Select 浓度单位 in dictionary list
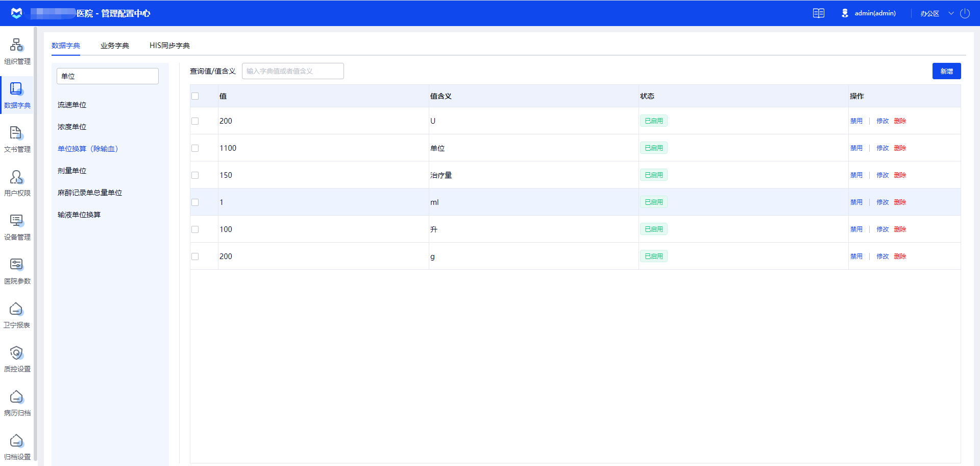Image resolution: width=980 pixels, height=466 pixels. 72,127
